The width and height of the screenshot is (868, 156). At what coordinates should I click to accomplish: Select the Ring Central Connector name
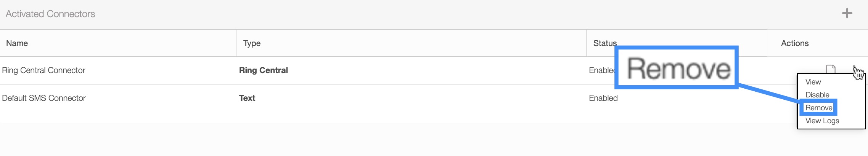click(43, 70)
